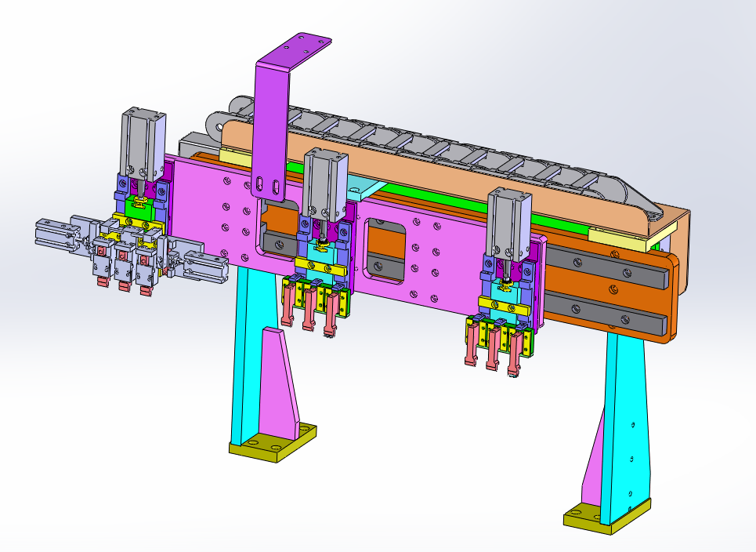This screenshot has width=756, height=552.
Task: Pick the rightmost vertical pneumatic cylinder
Action: pos(508,226)
